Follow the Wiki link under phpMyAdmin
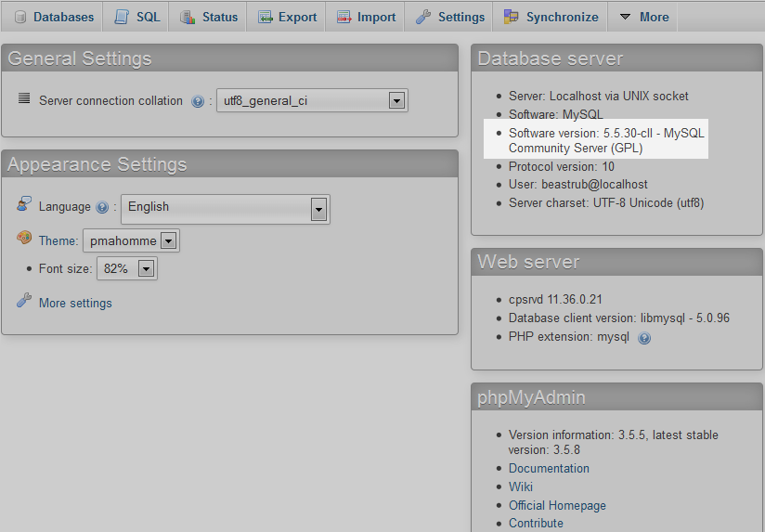765x532 pixels. coord(521,487)
